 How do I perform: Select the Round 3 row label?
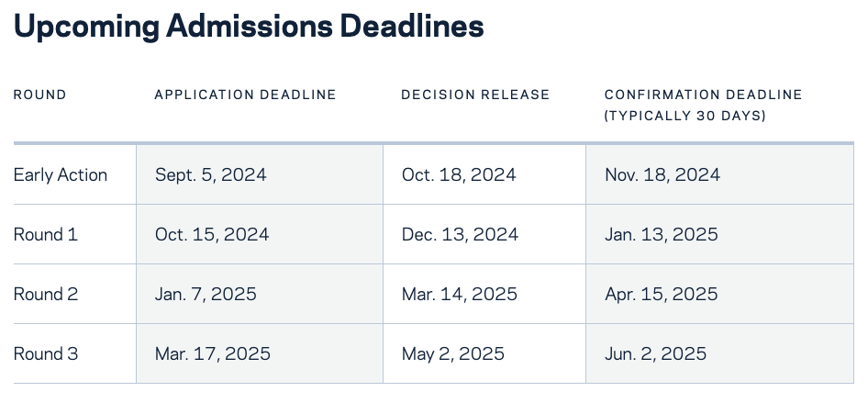45,353
